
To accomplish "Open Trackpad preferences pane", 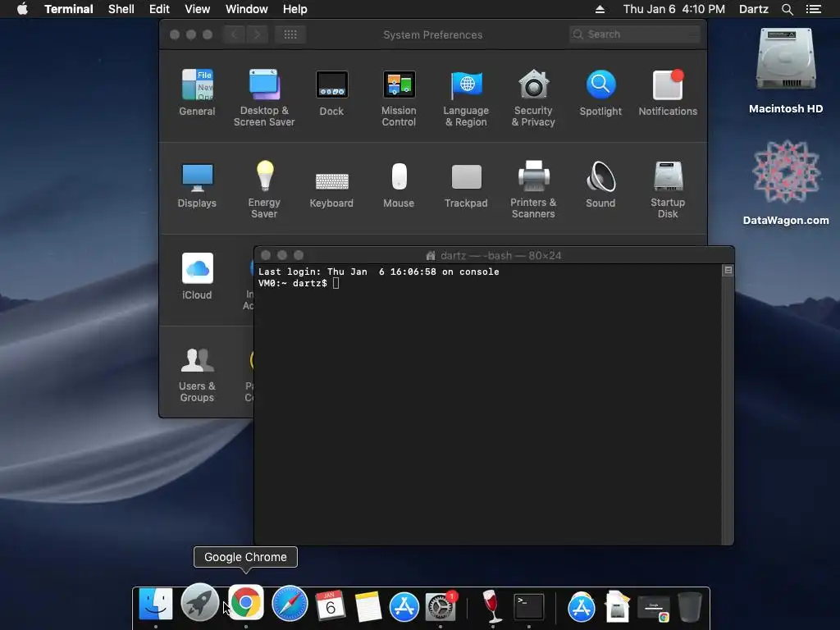I will [x=466, y=185].
